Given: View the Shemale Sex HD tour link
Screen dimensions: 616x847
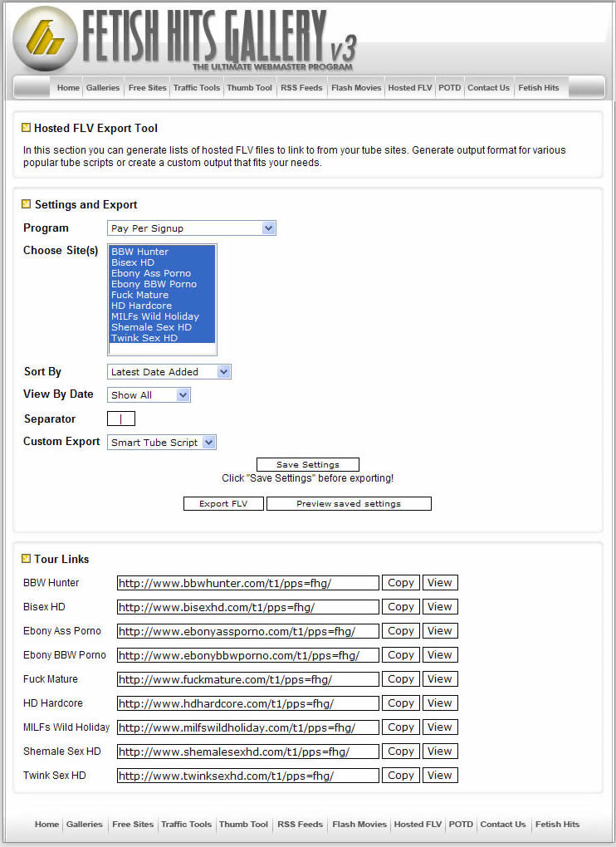Looking at the screenshot, I should (x=440, y=751).
